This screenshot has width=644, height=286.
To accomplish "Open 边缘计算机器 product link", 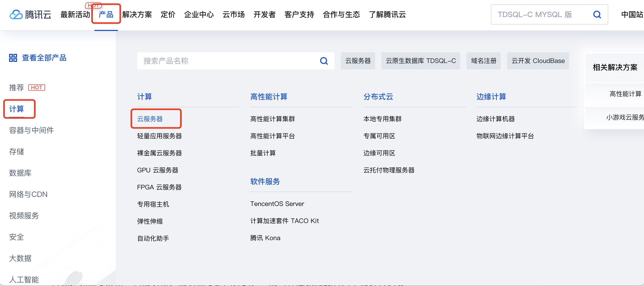I will [x=496, y=119].
